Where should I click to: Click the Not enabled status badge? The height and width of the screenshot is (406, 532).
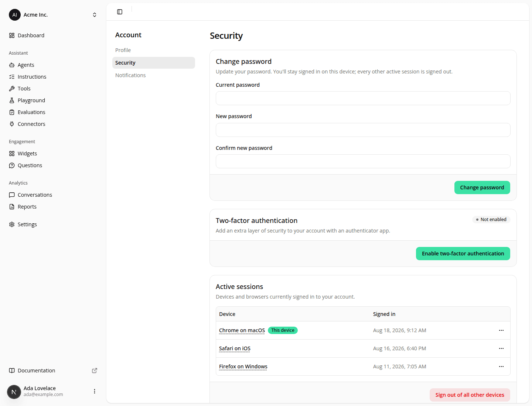(x=491, y=220)
